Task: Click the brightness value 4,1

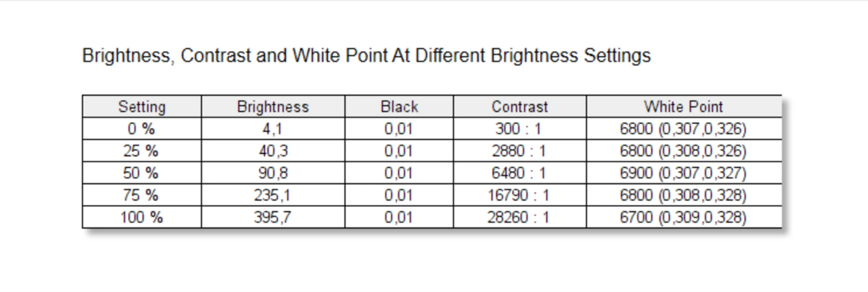Action: pyautogui.click(x=273, y=129)
